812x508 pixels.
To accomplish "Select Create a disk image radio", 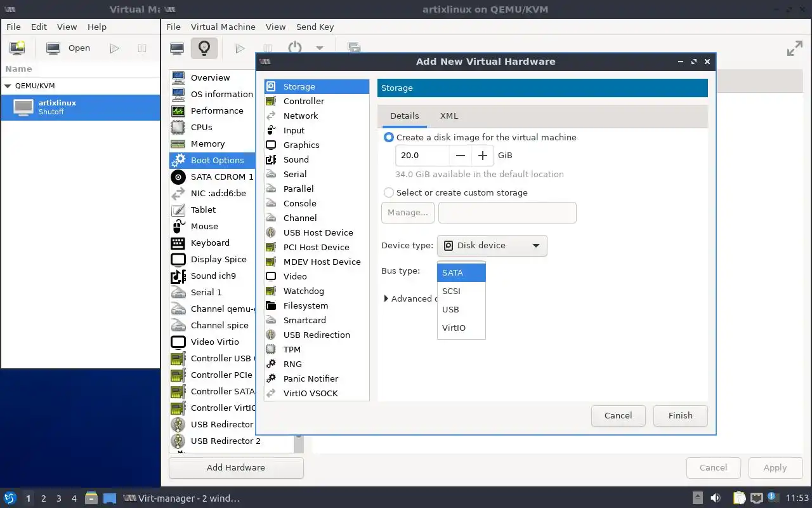I will coord(389,137).
